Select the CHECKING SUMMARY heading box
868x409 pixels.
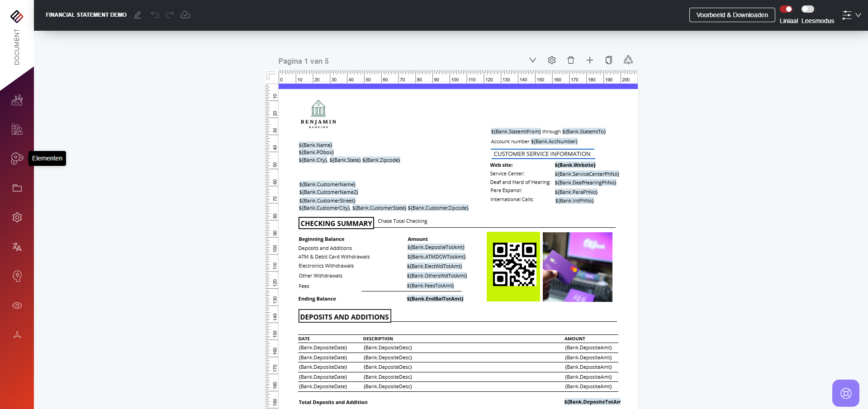pos(336,223)
